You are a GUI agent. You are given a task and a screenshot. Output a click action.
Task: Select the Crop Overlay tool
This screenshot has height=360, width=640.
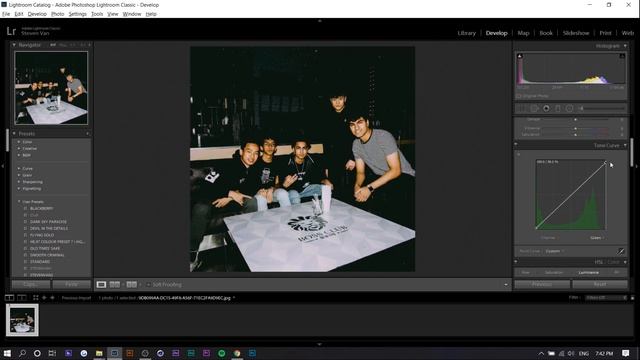point(522,109)
